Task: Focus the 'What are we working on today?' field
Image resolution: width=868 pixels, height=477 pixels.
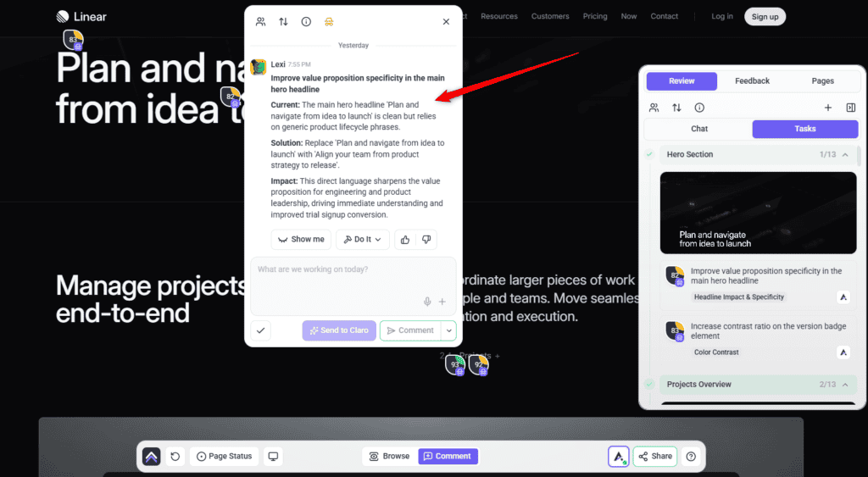Action: tap(353, 286)
